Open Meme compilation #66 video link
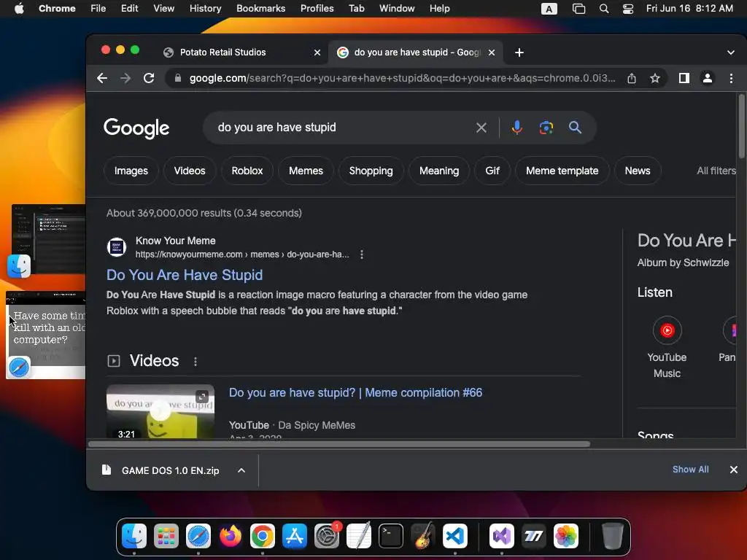 coord(355,392)
